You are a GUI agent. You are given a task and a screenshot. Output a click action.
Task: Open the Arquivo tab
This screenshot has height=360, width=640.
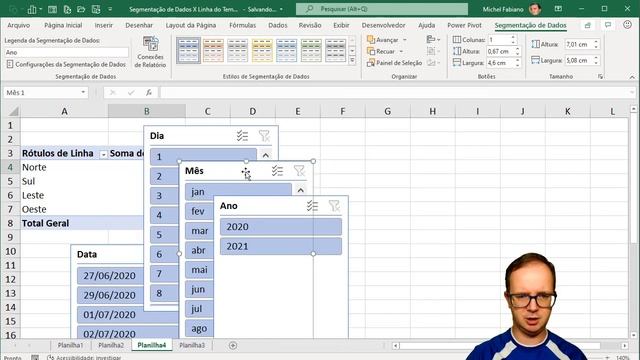tap(19, 25)
